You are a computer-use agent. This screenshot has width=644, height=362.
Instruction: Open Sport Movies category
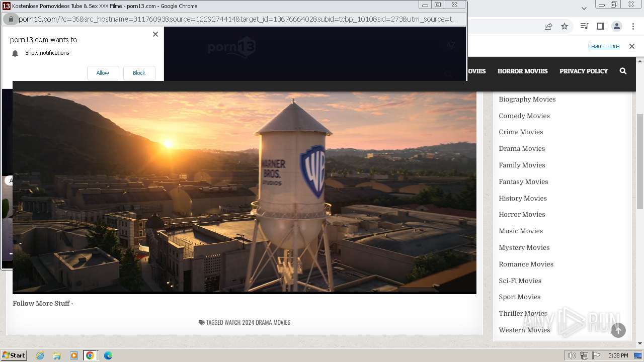520,297
